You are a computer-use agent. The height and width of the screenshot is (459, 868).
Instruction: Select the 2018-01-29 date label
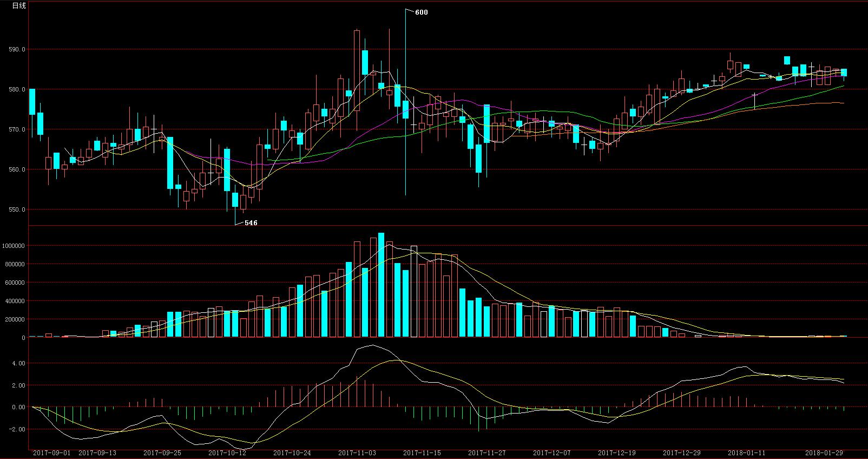click(x=824, y=453)
